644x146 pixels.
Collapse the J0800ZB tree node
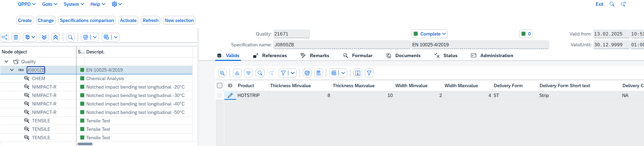coord(12,70)
